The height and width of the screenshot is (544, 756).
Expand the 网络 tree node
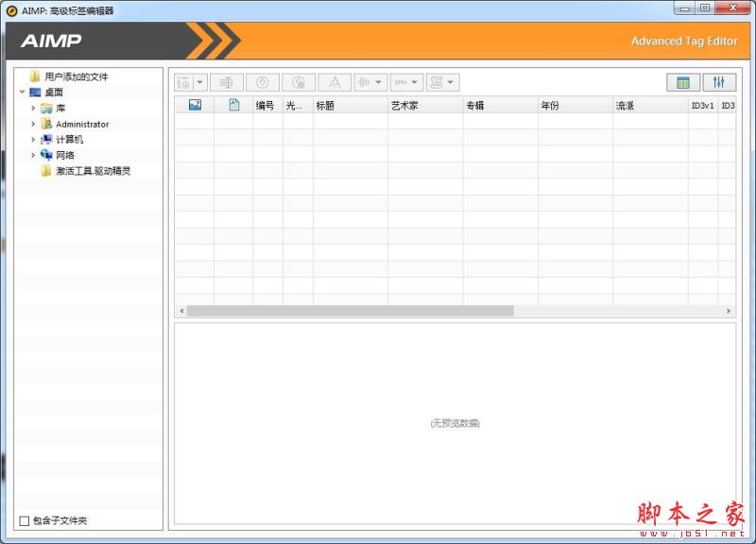tap(33, 155)
